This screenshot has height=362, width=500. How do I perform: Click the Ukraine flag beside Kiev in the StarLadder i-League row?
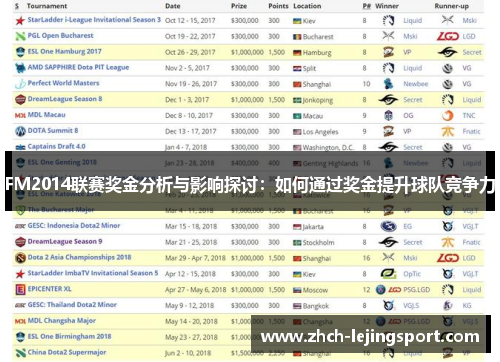tap(297, 21)
